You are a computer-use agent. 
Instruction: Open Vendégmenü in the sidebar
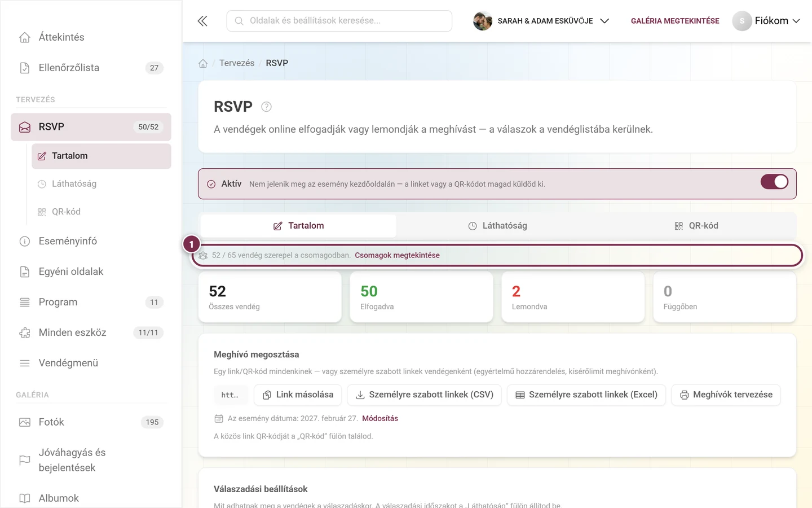point(91,363)
